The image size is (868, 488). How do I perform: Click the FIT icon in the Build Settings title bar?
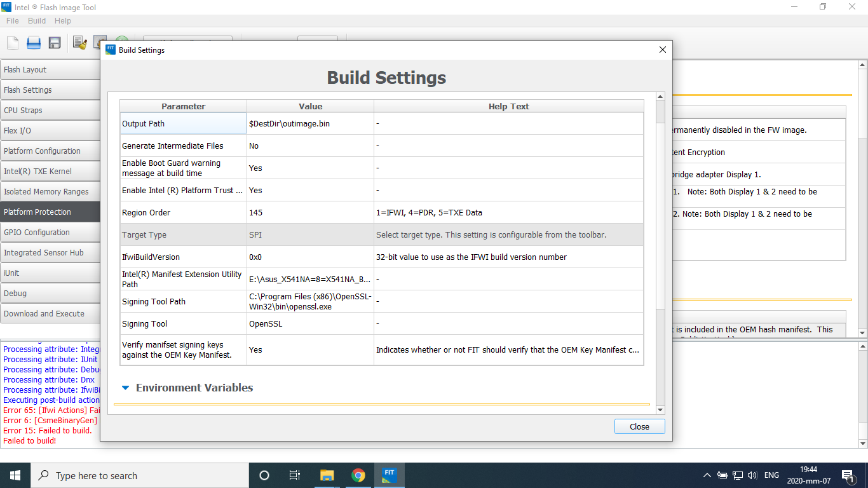point(110,50)
